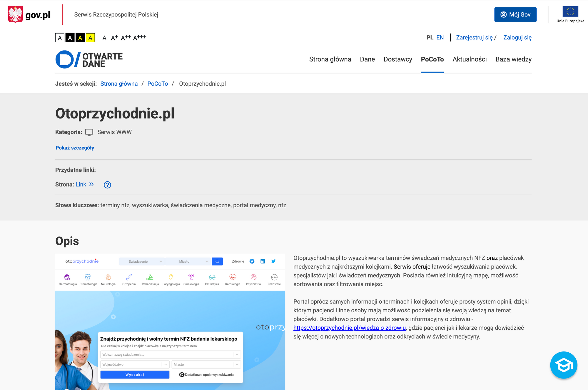Open the Baza wiedzy menu item
The image size is (588, 390).
(x=513, y=59)
